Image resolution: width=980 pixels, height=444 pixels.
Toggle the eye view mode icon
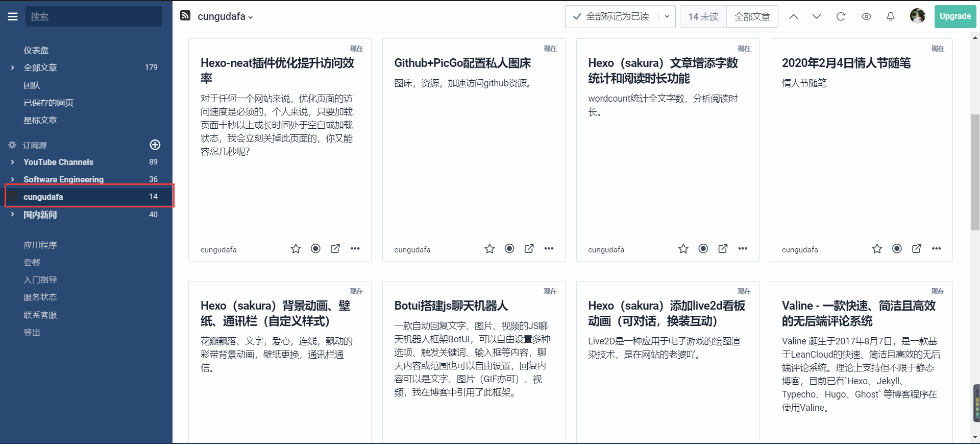[866, 16]
